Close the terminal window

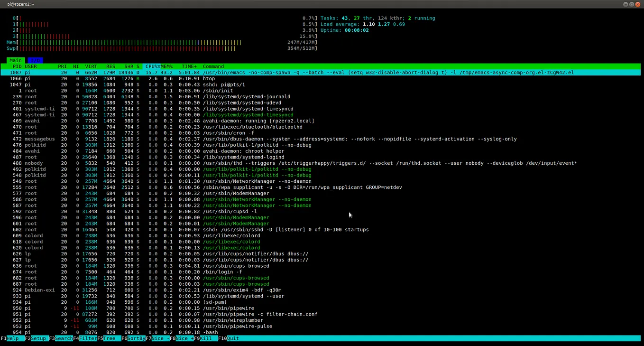coord(638,4)
